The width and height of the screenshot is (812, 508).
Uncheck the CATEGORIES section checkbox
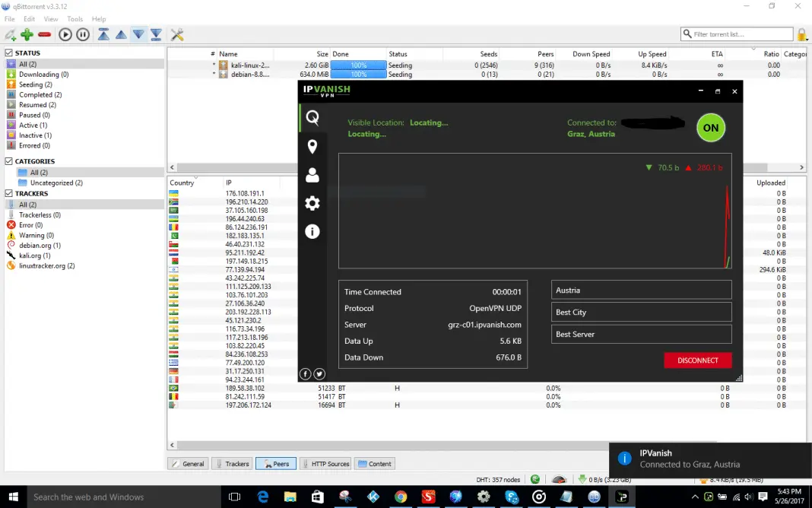[9, 161]
